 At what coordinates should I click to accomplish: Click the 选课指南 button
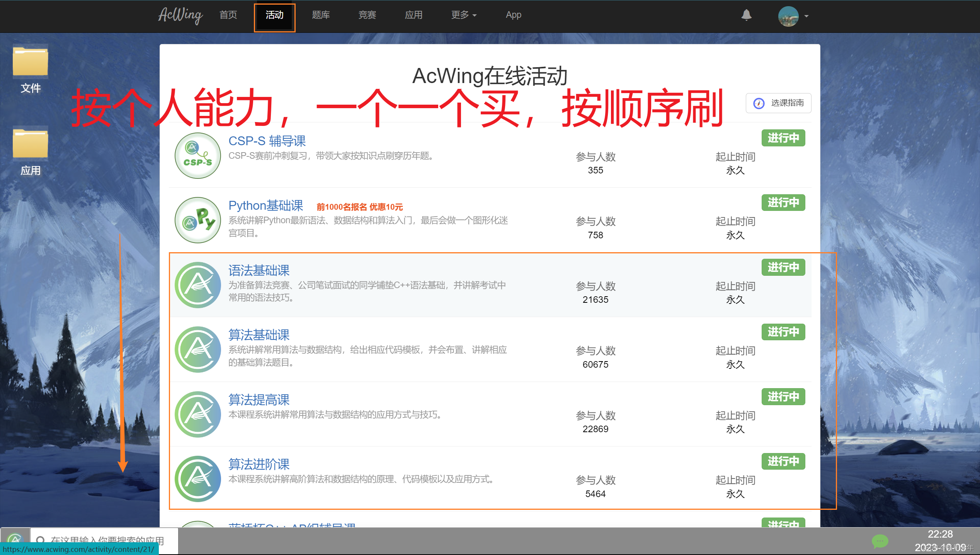pyautogui.click(x=778, y=103)
